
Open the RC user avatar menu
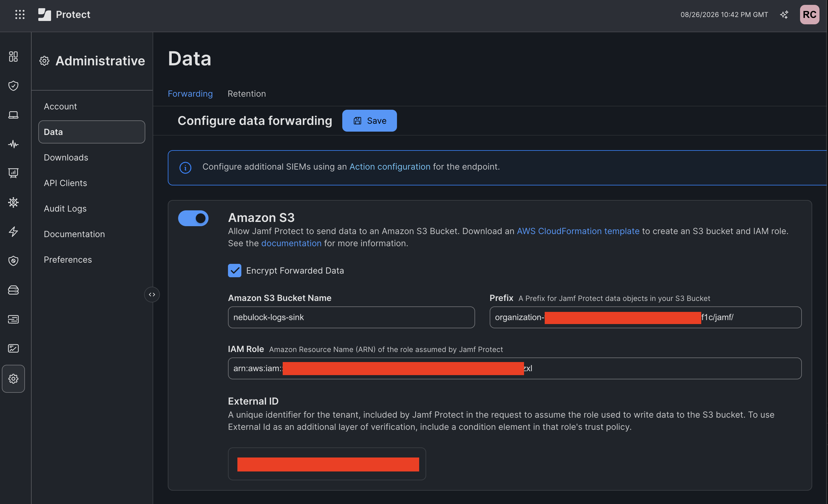[x=809, y=15]
